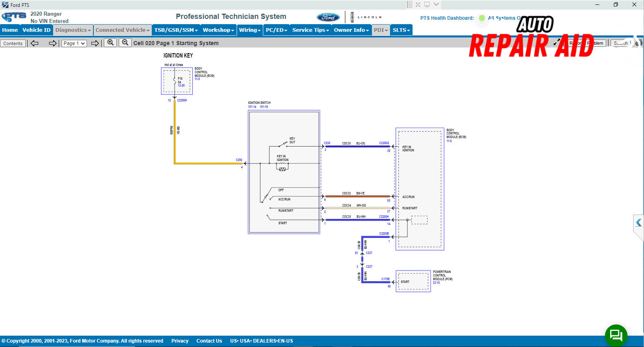Click the 2020 Ranger vehicle label

coord(46,14)
